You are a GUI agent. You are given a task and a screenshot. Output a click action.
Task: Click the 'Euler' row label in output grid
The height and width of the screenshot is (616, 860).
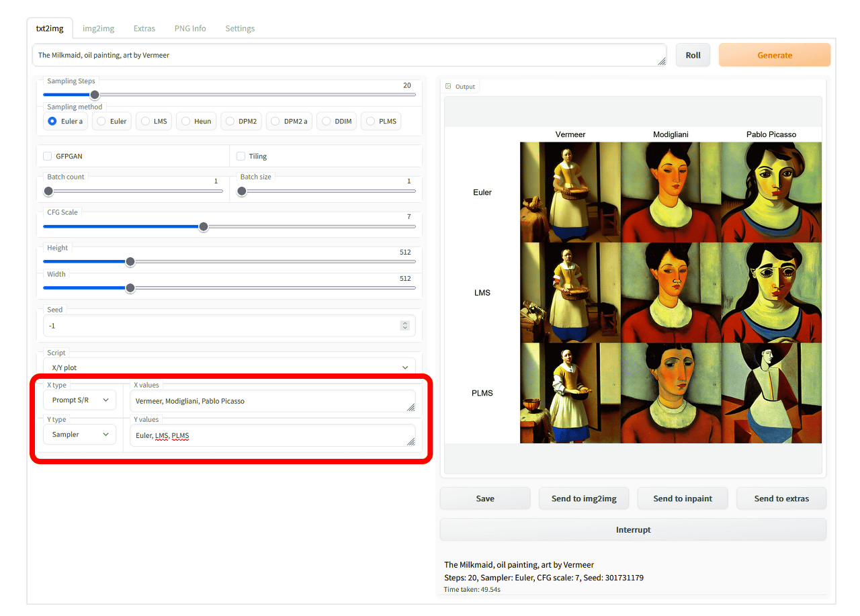(482, 192)
